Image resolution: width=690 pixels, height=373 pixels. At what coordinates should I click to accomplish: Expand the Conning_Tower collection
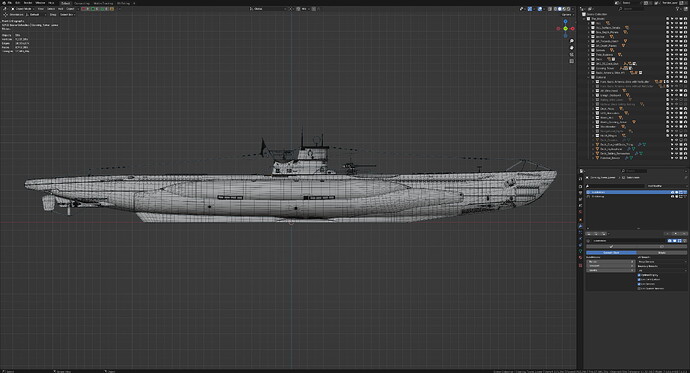coord(589,68)
